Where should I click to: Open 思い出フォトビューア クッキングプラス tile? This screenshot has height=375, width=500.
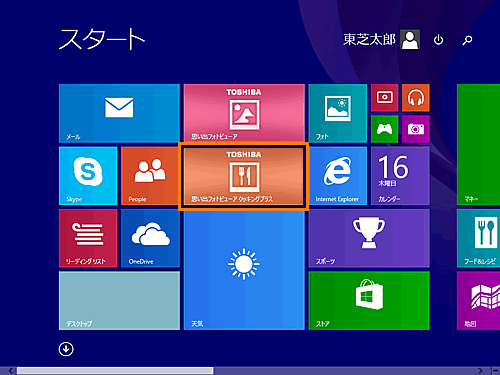coord(244,176)
